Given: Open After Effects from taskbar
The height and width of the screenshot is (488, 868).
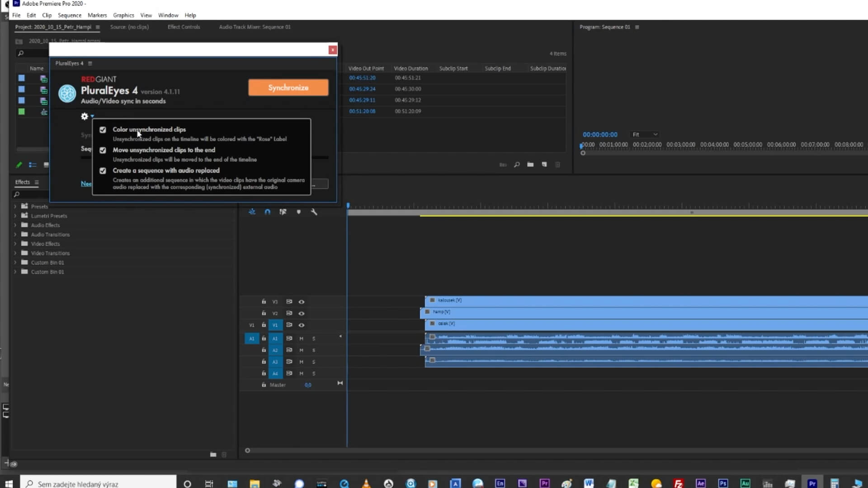Looking at the screenshot, I should coord(701,483).
